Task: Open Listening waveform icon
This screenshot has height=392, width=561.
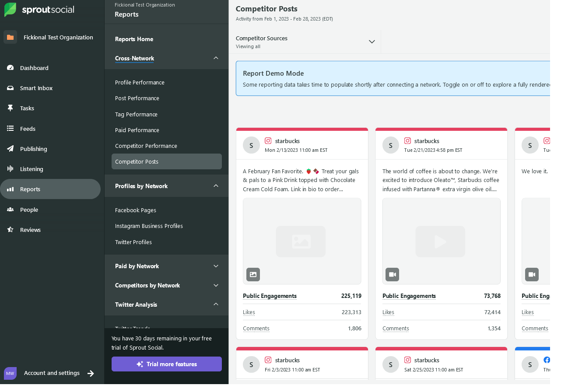Action: click(11, 169)
